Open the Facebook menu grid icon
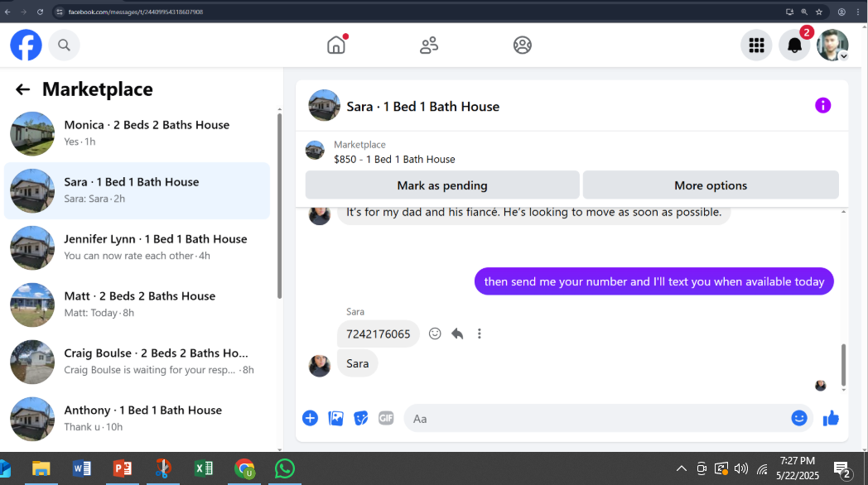 tap(756, 45)
